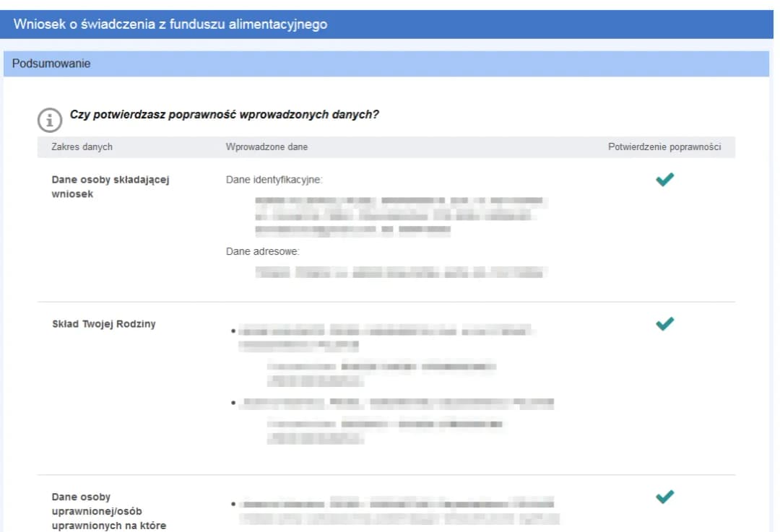
Task: Click the question about confirming data correctness
Action: click(224, 115)
